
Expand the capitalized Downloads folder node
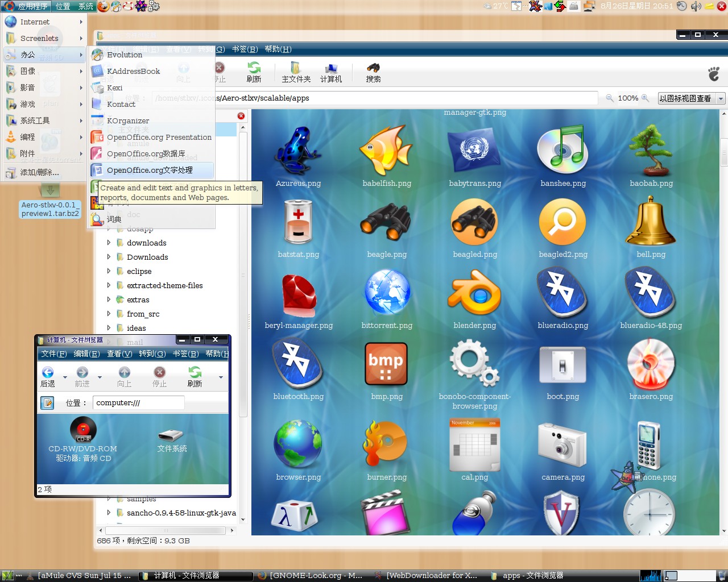coord(109,257)
